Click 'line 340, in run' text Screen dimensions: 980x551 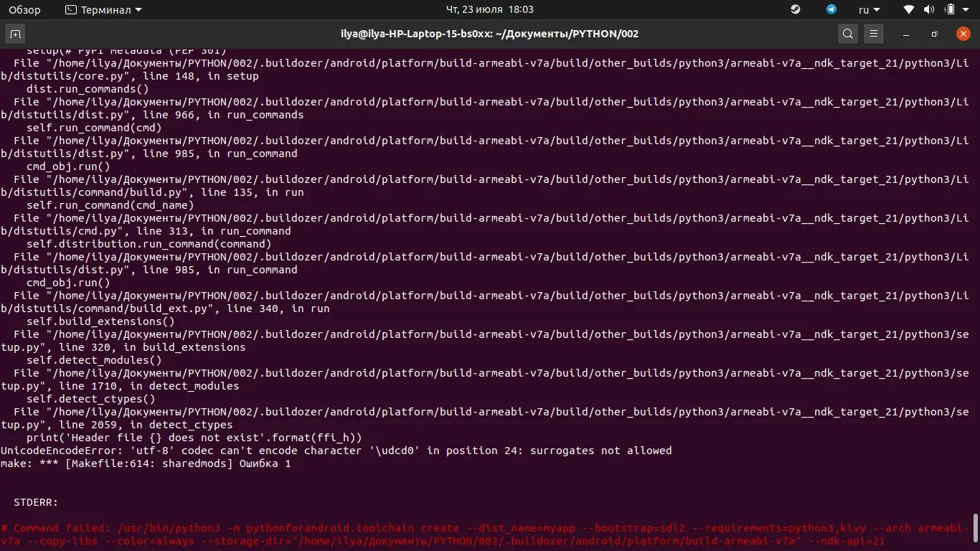[278, 309]
